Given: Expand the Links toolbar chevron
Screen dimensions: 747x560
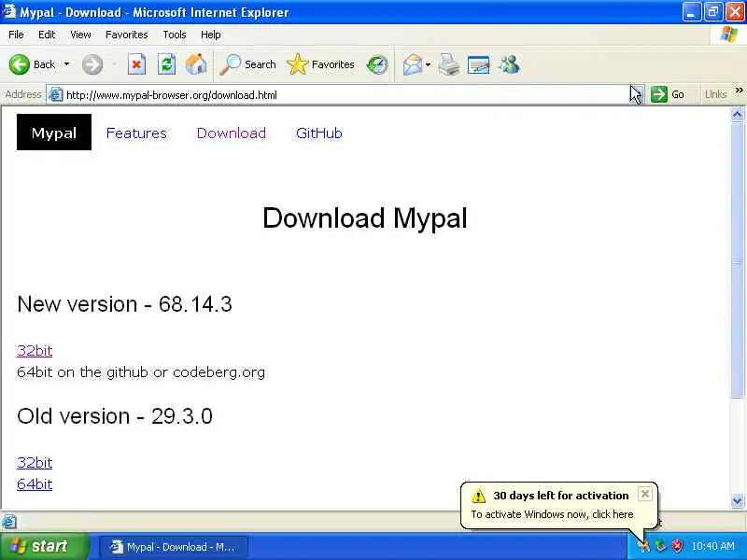Looking at the screenshot, I should point(739,91).
